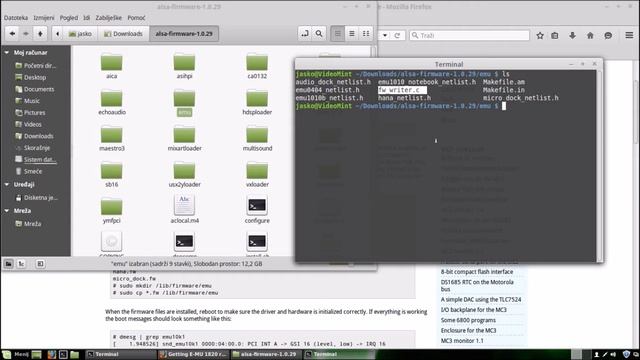Open the asihpi folder
This screenshot has width=640, height=360.
(x=184, y=66)
